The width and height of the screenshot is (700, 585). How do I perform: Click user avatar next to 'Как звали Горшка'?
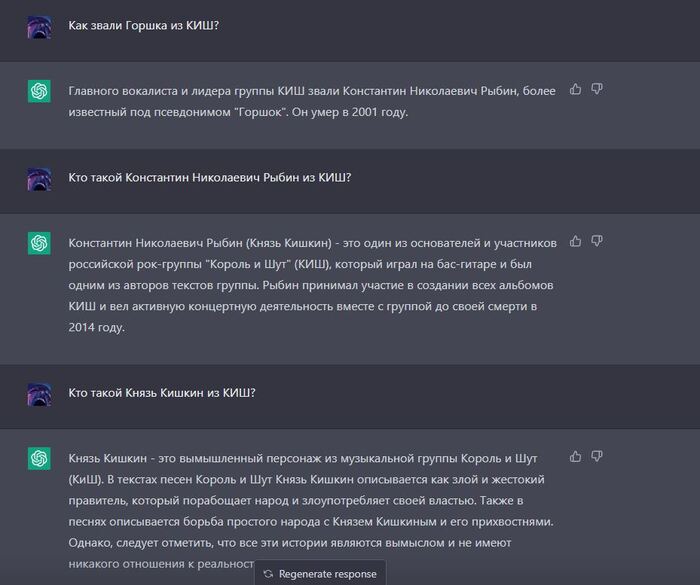click(x=39, y=26)
